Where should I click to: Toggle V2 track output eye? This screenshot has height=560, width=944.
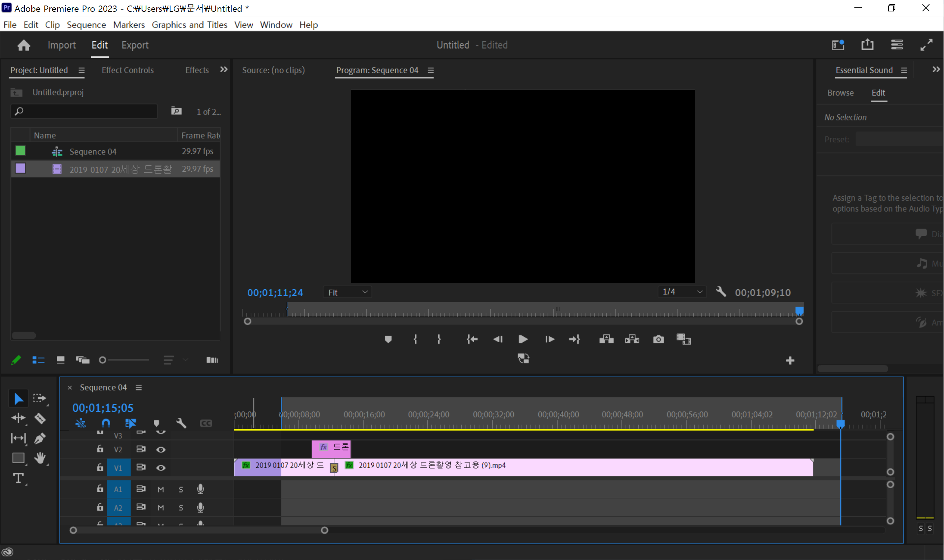[x=161, y=449]
